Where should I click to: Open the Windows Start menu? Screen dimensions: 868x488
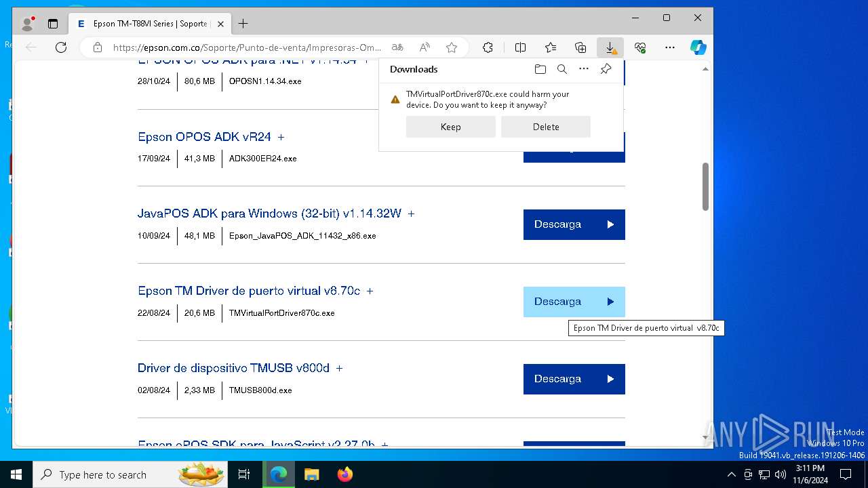click(x=16, y=474)
